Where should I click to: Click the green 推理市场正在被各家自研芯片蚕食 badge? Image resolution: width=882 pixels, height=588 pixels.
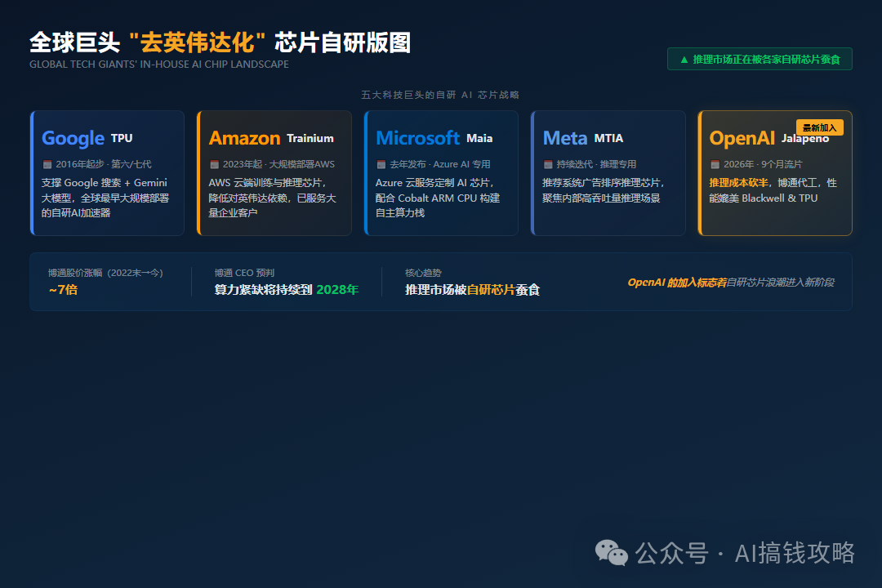tap(759, 59)
